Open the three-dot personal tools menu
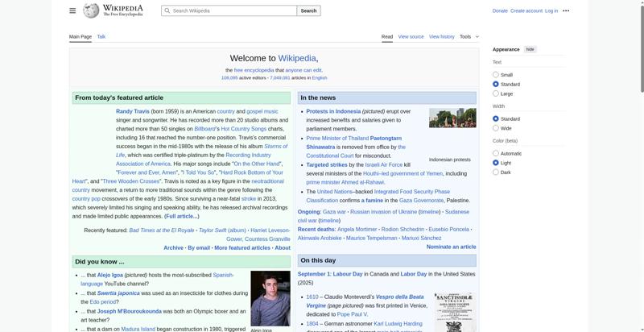Screen dimensions: 644x332 pyautogui.click(x=566, y=10)
